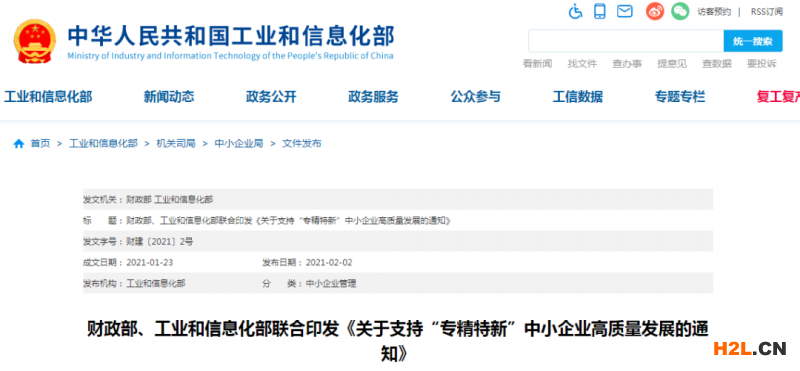
Task: Click 发布日期 value 2021-02-02
Action: click(x=329, y=263)
